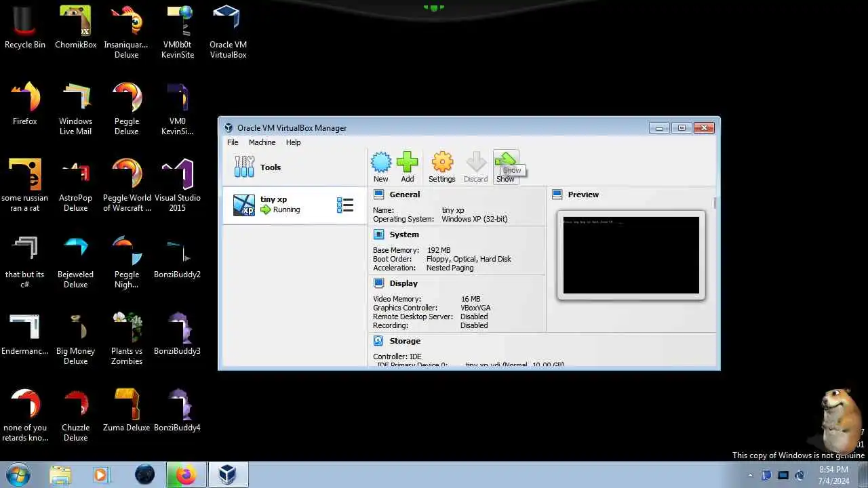
Task: Click the System section header
Action: pos(404,235)
